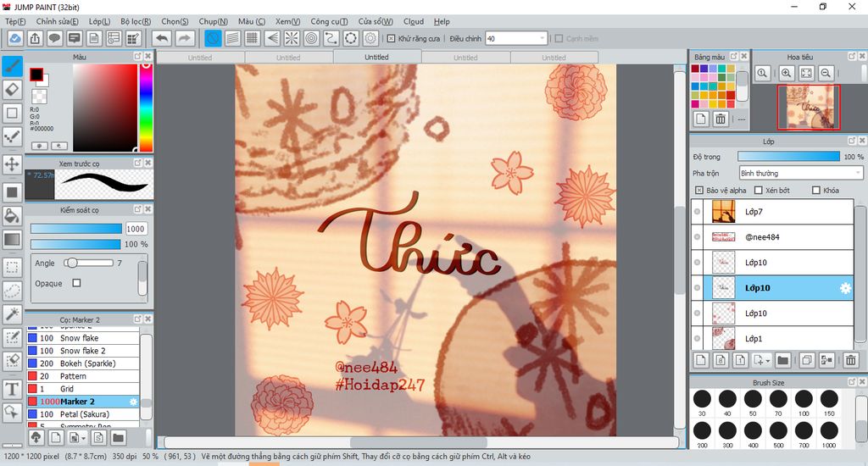Toggle visibility of Lớp1 layer
The height and width of the screenshot is (466, 868).
(x=697, y=338)
